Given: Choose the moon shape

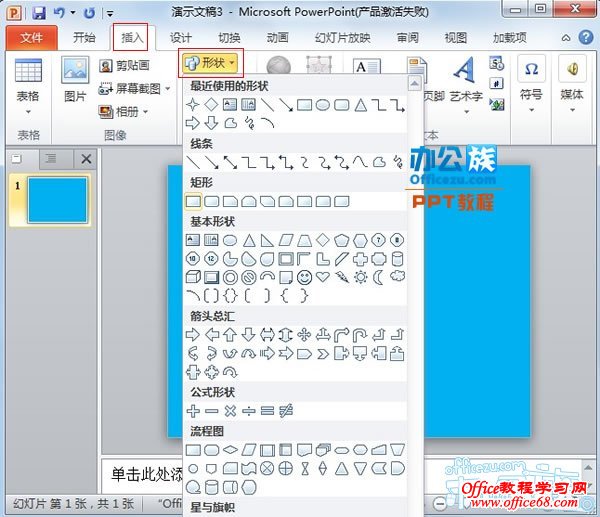Looking at the screenshot, I should click(378, 277).
